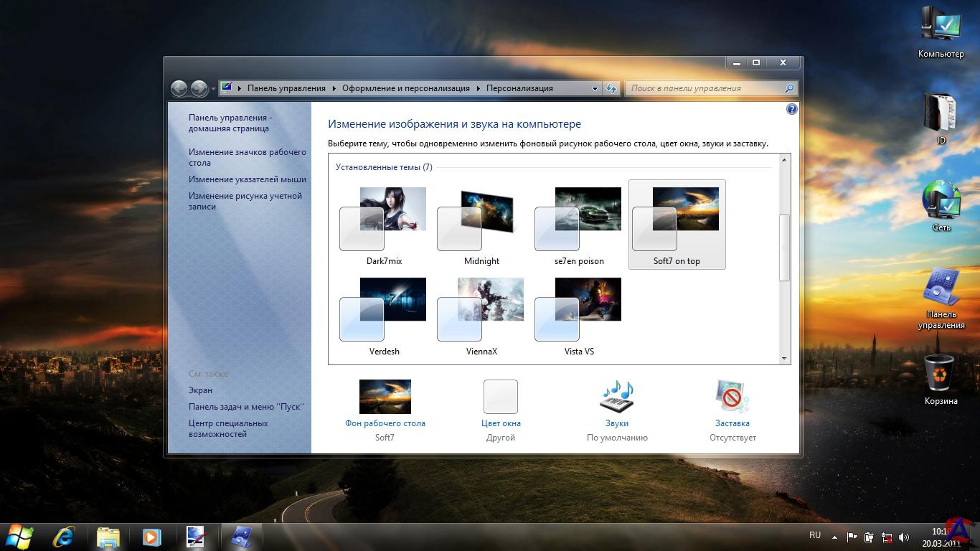
Task: Show hidden tray icons arrow
Action: (x=834, y=537)
